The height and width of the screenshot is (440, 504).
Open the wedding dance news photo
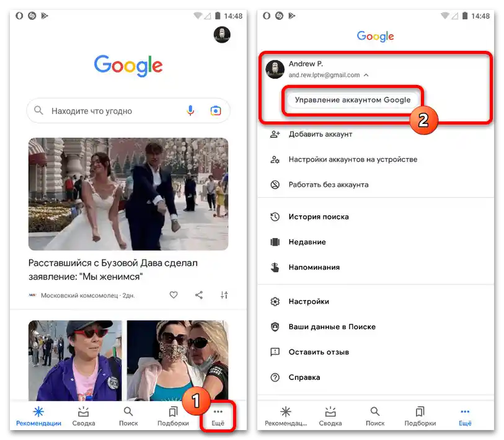[x=128, y=194]
